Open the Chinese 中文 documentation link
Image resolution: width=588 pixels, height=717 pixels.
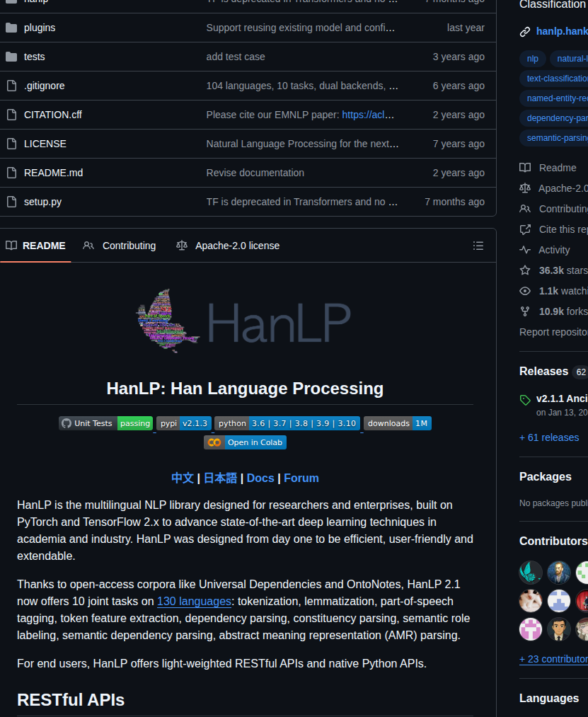coord(183,478)
